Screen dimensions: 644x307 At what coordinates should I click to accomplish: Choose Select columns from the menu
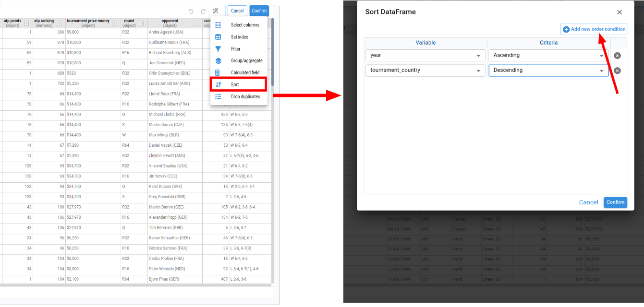point(244,25)
